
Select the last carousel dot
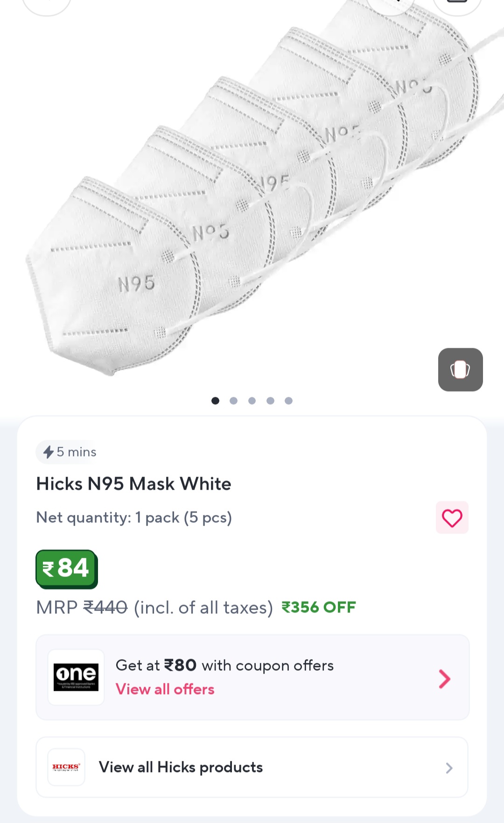[x=288, y=401]
